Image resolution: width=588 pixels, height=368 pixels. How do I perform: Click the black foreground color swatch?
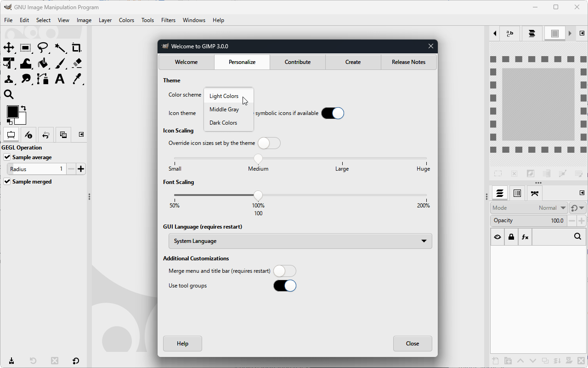coord(12,111)
